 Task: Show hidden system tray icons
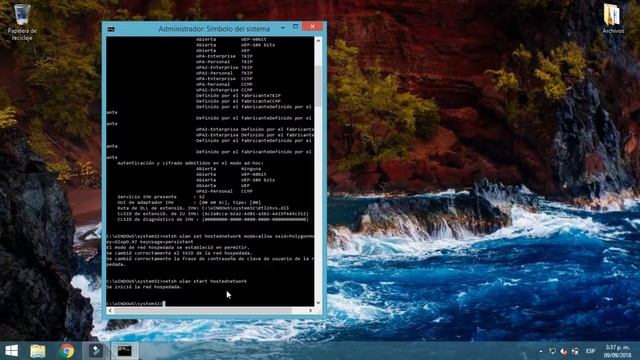pos(541,351)
